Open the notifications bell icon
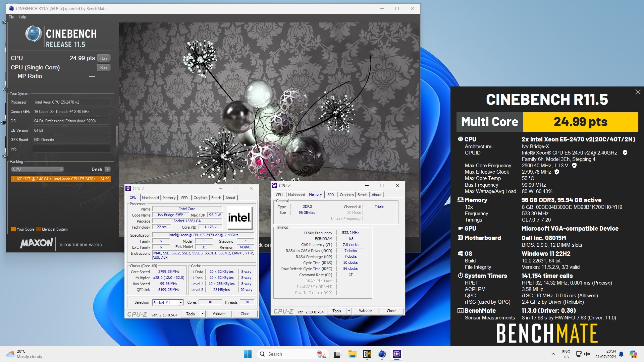 pyautogui.click(x=621, y=354)
